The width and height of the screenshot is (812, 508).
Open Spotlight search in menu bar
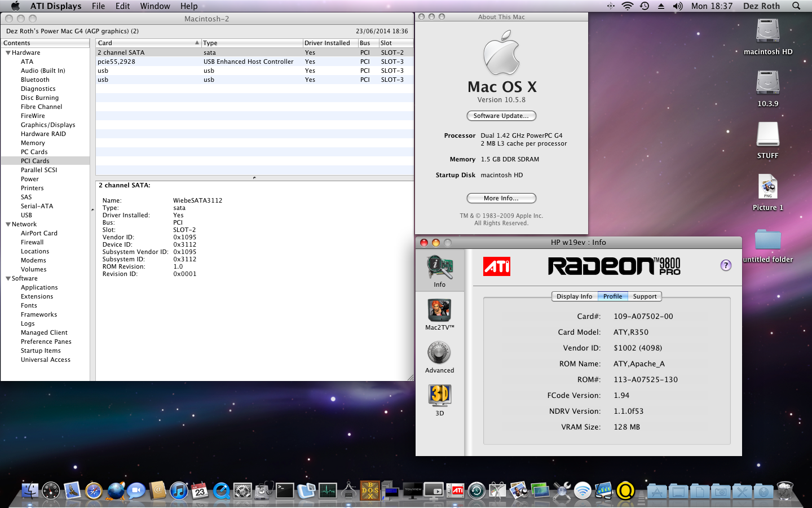pyautogui.click(x=796, y=6)
